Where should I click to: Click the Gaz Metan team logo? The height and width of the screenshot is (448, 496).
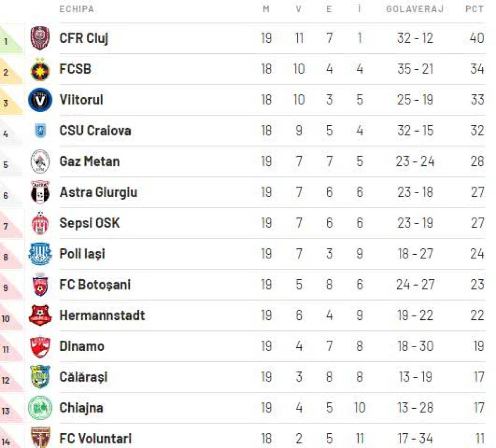(x=40, y=161)
